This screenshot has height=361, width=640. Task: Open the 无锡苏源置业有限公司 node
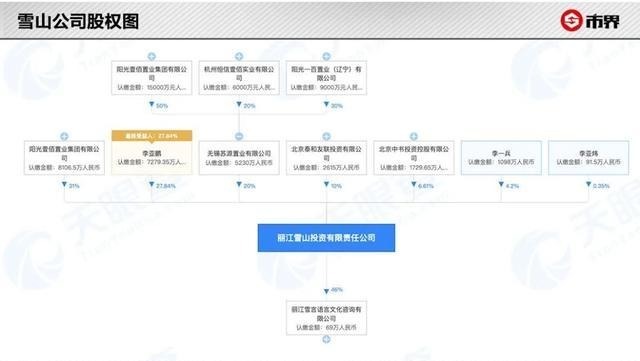(x=239, y=158)
